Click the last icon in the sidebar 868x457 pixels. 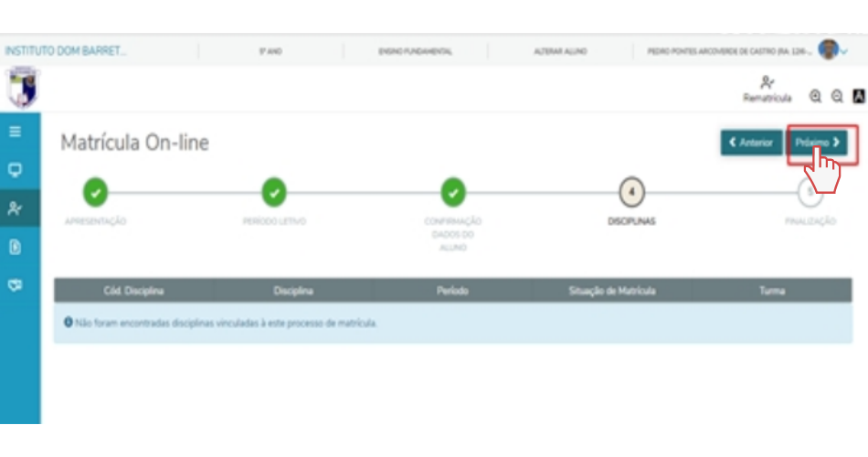pyautogui.click(x=16, y=285)
